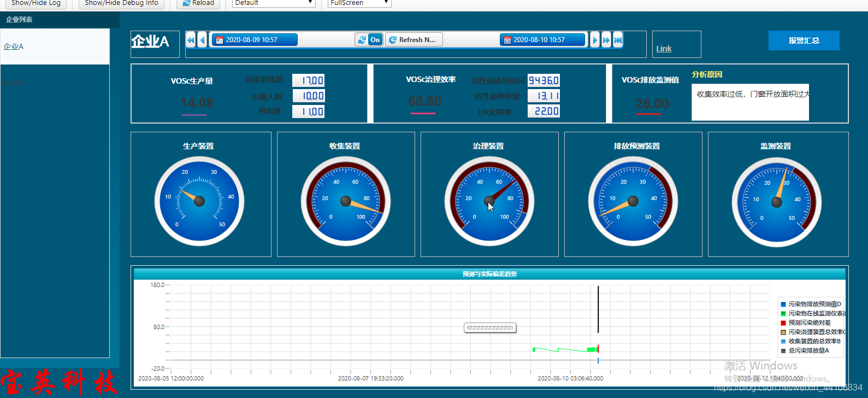
Task: Open the Default dropdown
Action: coord(274,3)
